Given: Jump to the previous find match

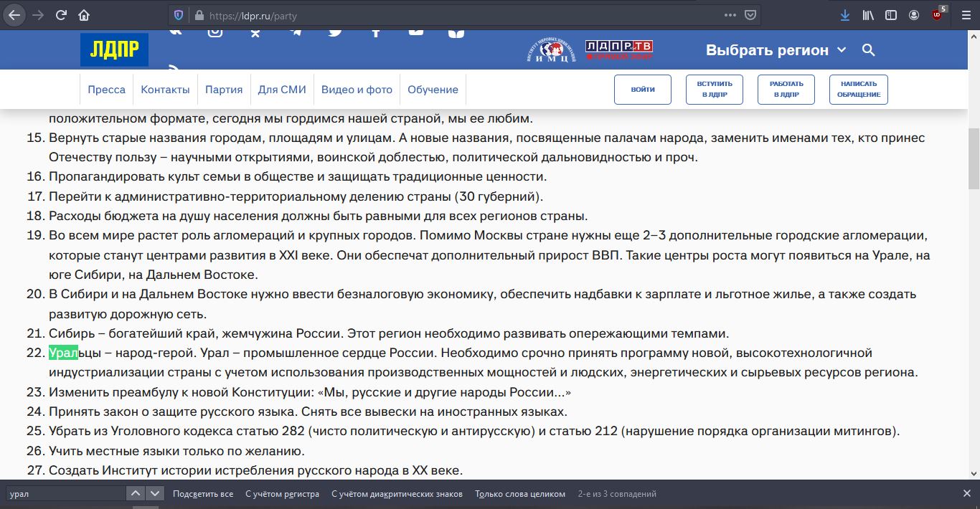Looking at the screenshot, I should [135, 494].
